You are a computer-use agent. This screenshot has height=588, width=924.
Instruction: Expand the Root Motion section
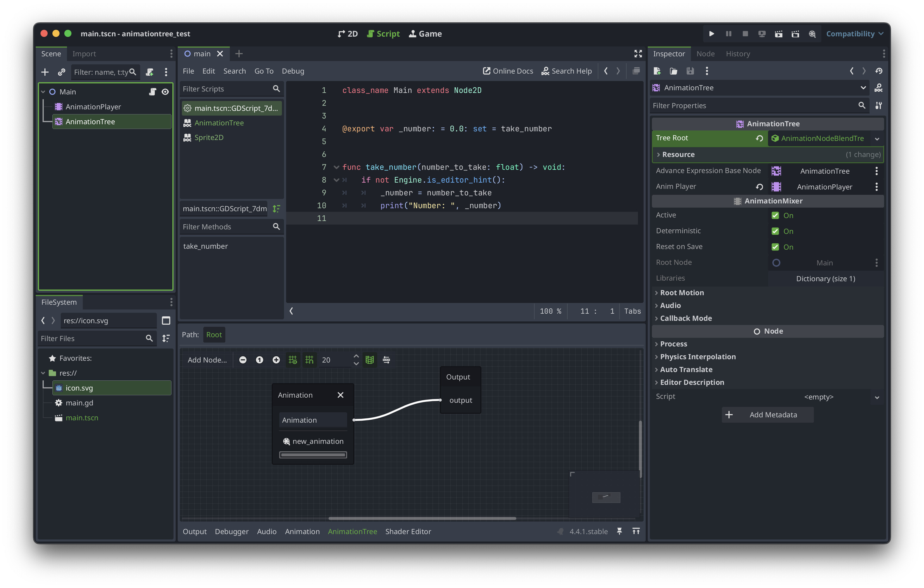(x=767, y=292)
